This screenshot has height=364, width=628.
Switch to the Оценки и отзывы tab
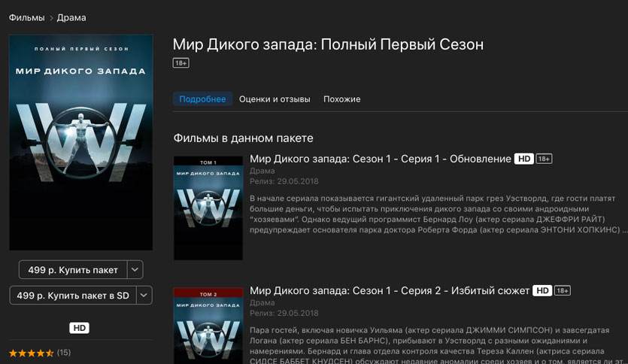tap(275, 99)
